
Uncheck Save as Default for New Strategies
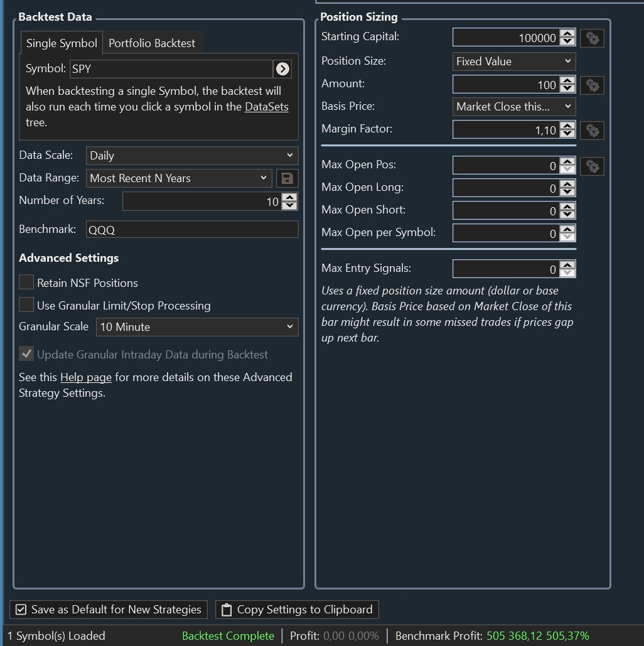point(21,610)
